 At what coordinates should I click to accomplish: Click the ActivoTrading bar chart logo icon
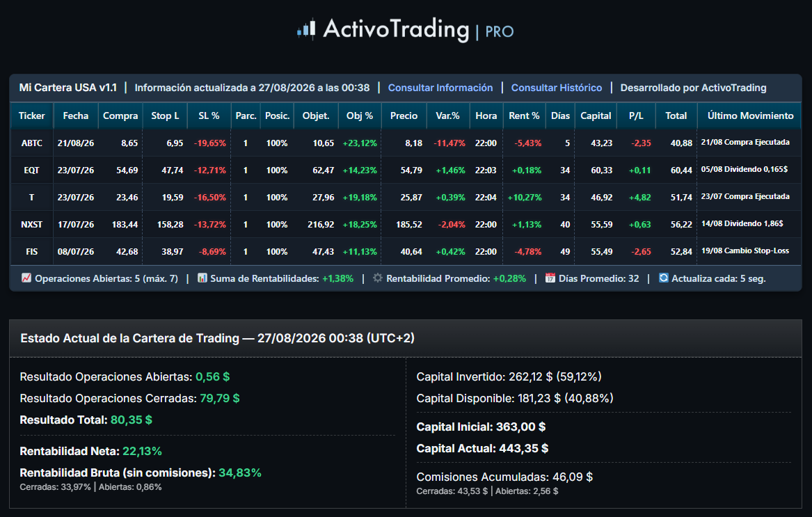tap(306, 29)
